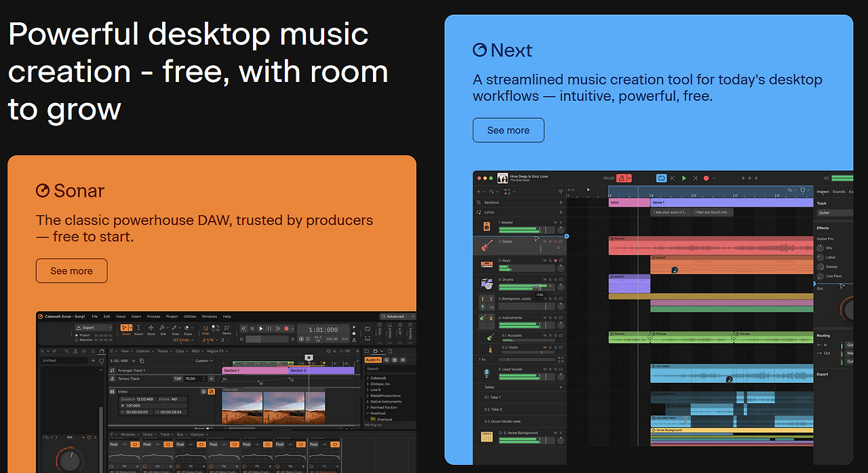Click the Drums track drum kit icon

(487, 283)
